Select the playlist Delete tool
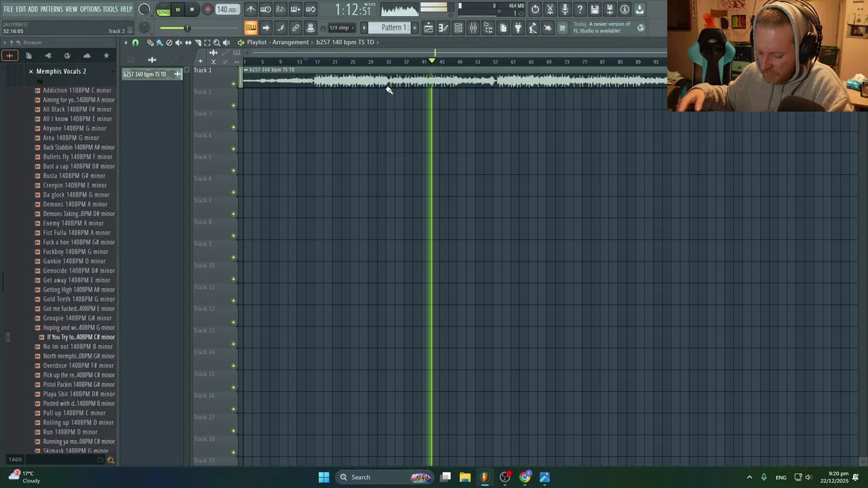This screenshot has width=868, height=488. [169, 42]
